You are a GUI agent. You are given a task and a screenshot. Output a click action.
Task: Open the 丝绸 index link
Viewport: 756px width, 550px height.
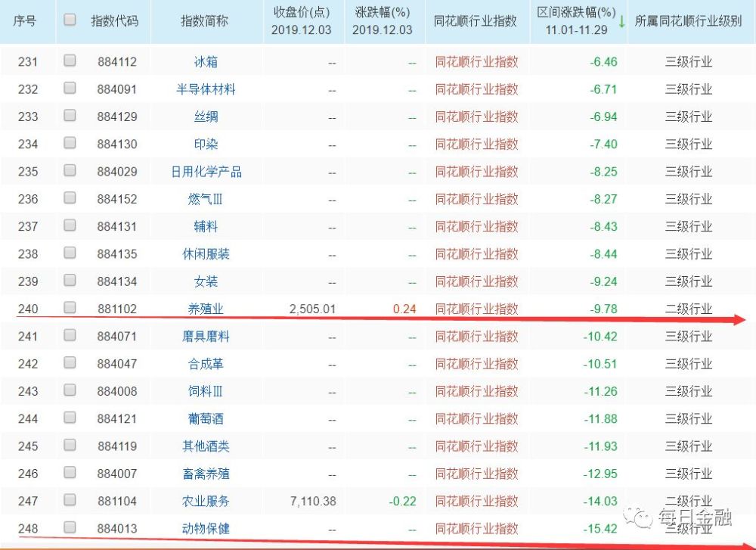(x=206, y=117)
